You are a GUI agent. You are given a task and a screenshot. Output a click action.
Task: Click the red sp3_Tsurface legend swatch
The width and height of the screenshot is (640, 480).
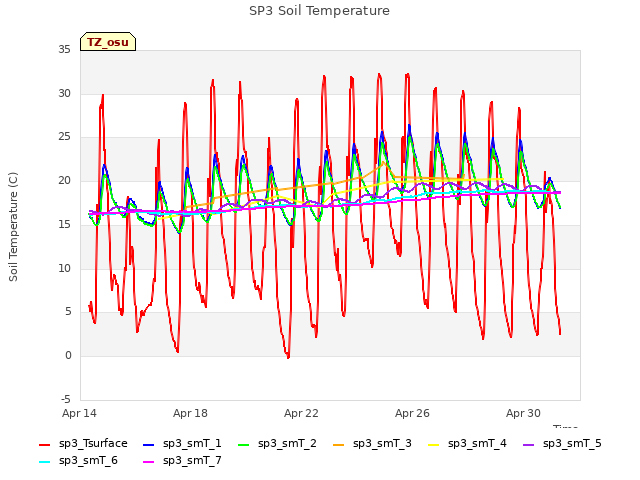[x=44, y=445]
